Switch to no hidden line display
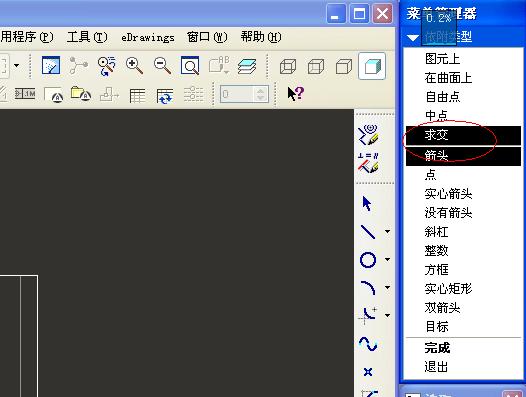 (344, 66)
